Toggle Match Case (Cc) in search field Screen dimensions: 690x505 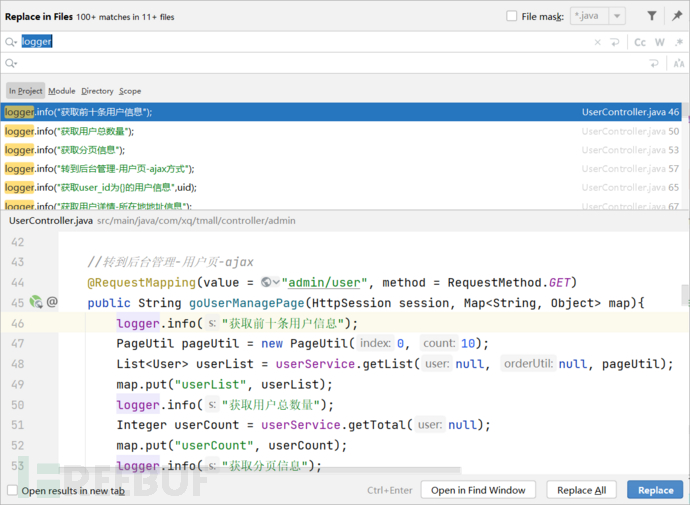pos(640,42)
